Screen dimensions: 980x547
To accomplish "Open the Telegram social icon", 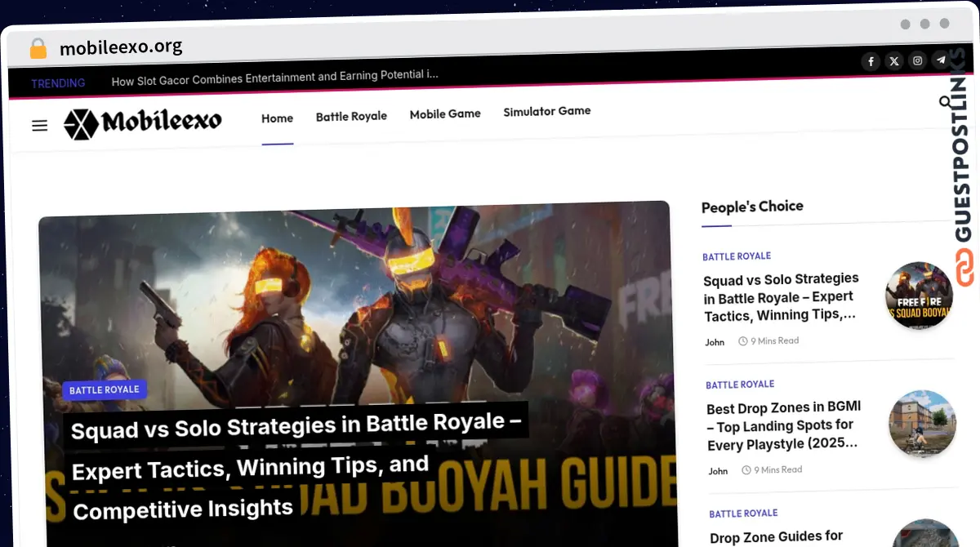I will [x=941, y=60].
